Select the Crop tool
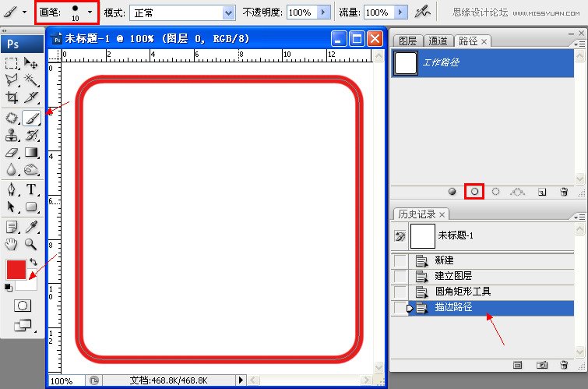This screenshot has height=389, width=588. pos(12,97)
